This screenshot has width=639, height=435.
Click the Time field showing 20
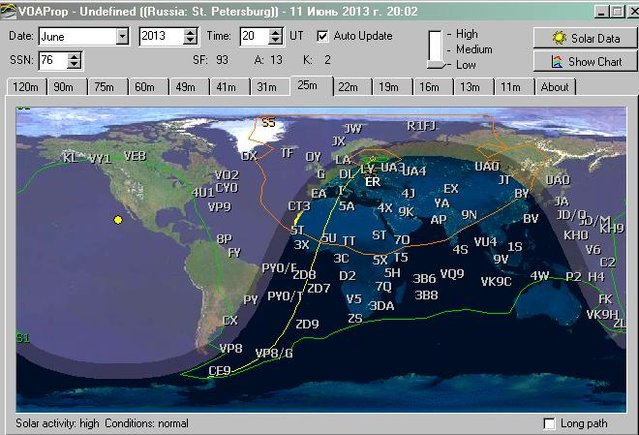[x=255, y=36]
